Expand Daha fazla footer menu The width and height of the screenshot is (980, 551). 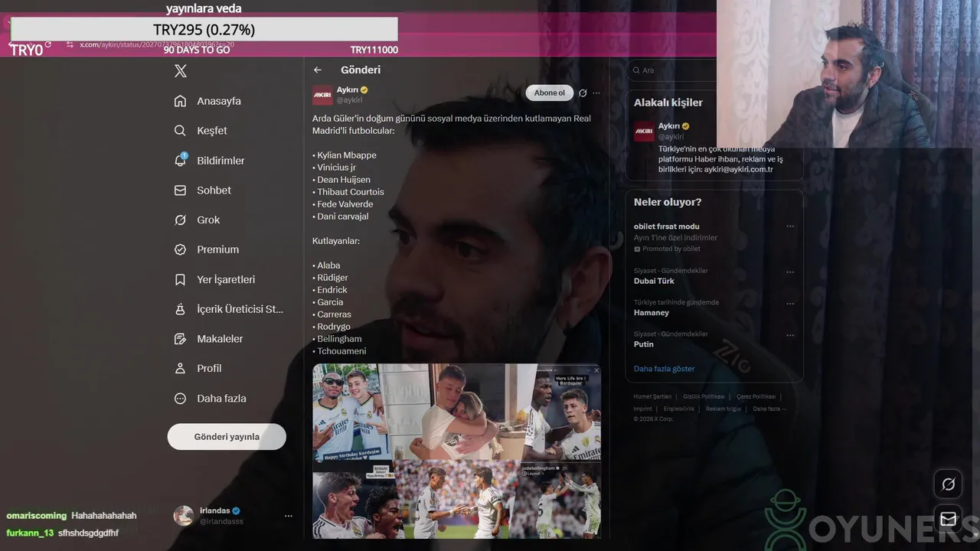pyautogui.click(x=769, y=409)
